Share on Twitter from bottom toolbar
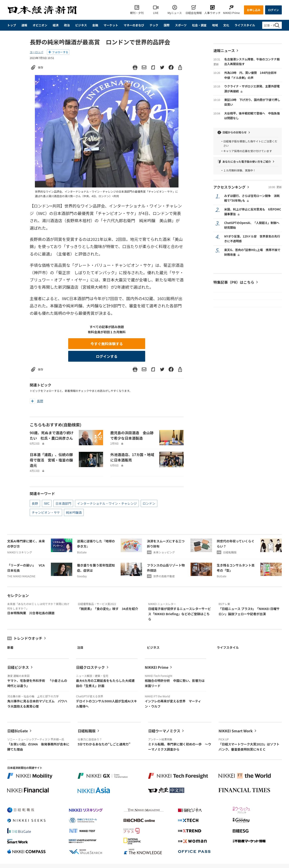 coord(162,369)
